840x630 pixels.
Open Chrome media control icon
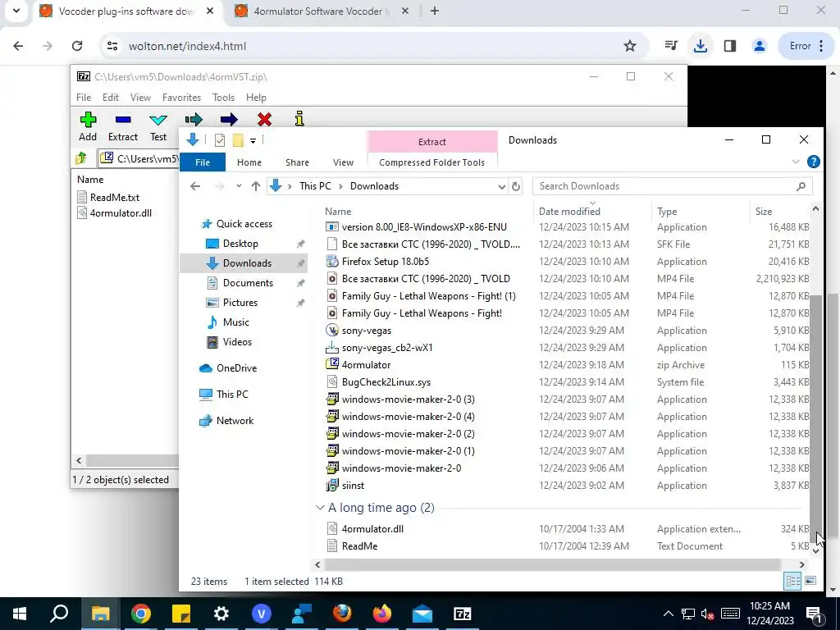671,46
